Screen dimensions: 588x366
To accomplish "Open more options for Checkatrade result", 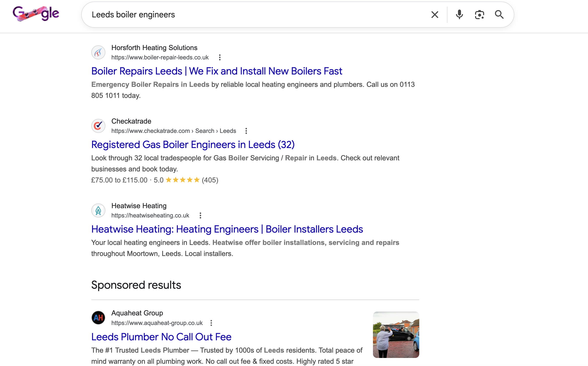I will (x=246, y=131).
